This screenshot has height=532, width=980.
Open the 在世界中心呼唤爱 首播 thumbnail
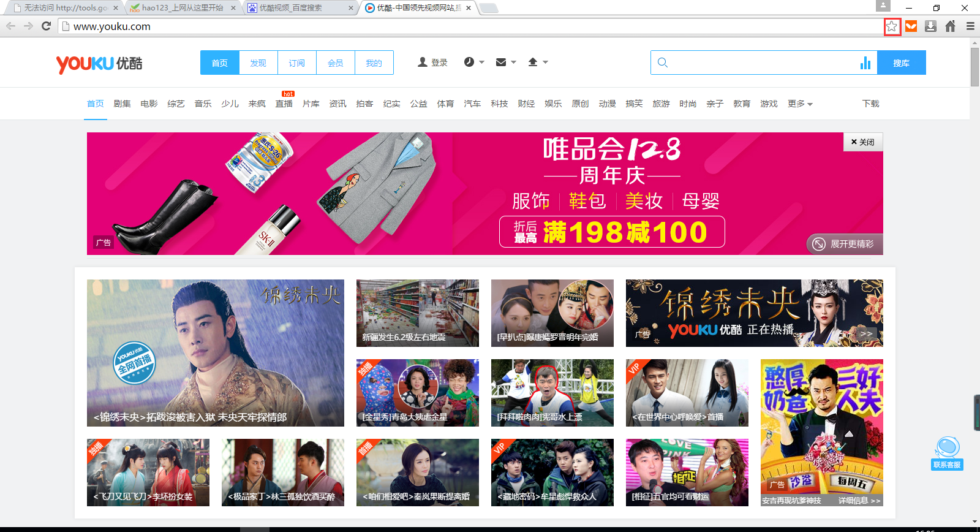point(687,393)
